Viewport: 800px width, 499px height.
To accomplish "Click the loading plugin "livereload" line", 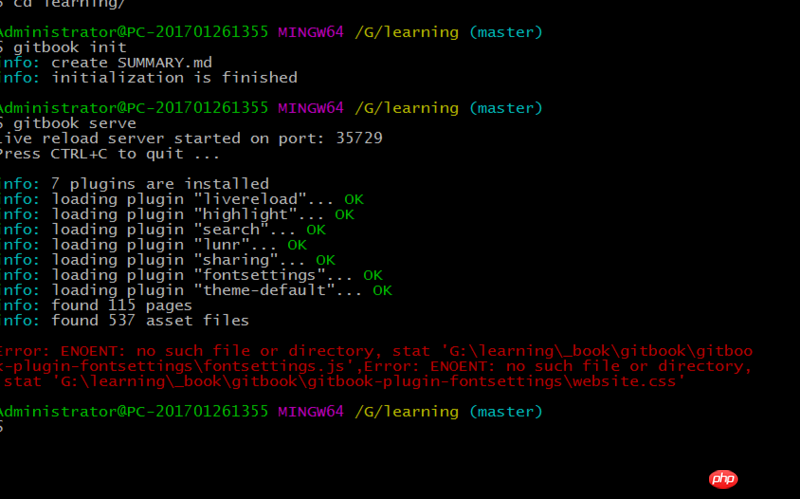I will click(182, 199).
